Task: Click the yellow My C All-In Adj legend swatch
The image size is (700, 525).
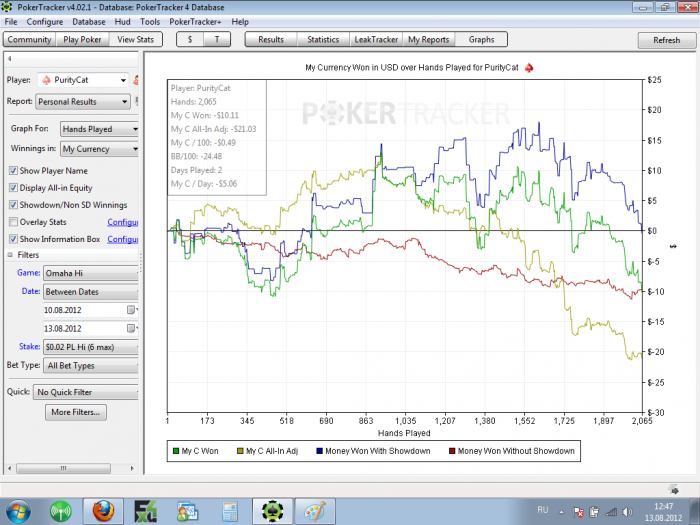Action: click(x=240, y=451)
